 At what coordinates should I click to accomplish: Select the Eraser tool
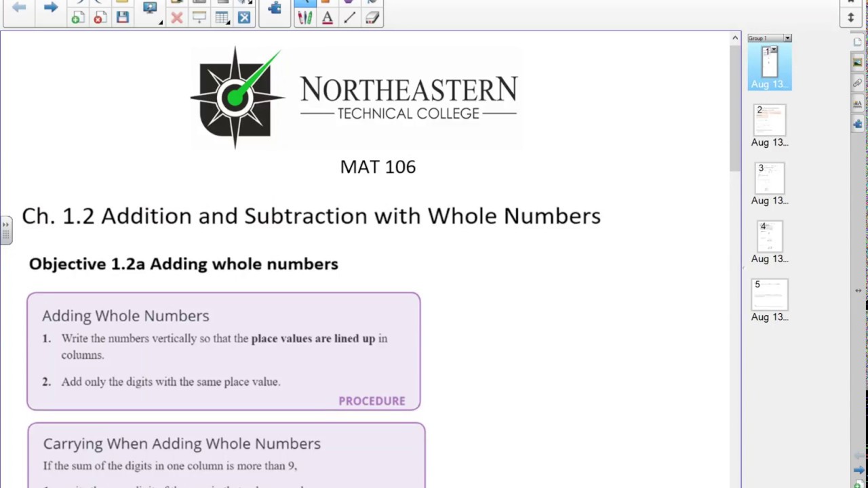click(372, 18)
